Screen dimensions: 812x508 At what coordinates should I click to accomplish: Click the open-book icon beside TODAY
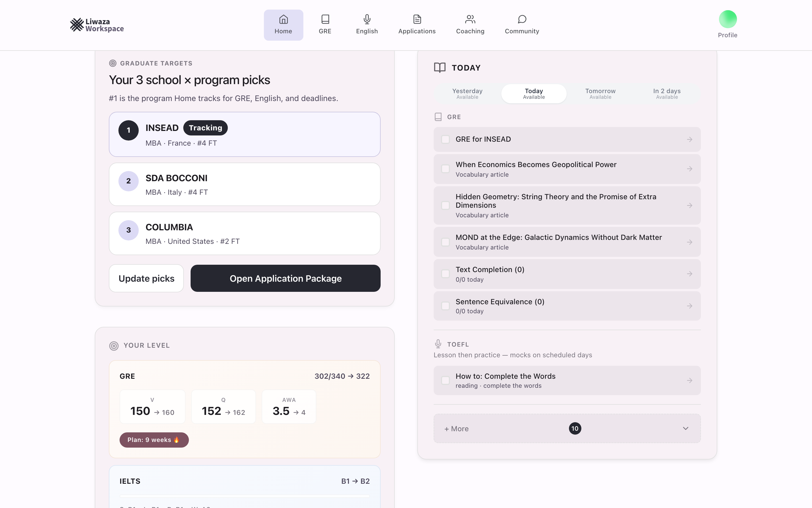[x=440, y=67]
